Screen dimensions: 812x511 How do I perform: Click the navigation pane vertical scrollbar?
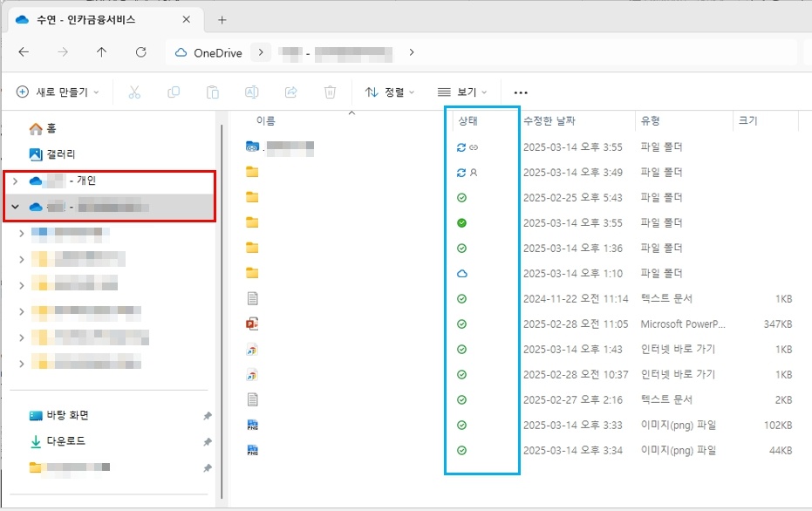click(222, 310)
